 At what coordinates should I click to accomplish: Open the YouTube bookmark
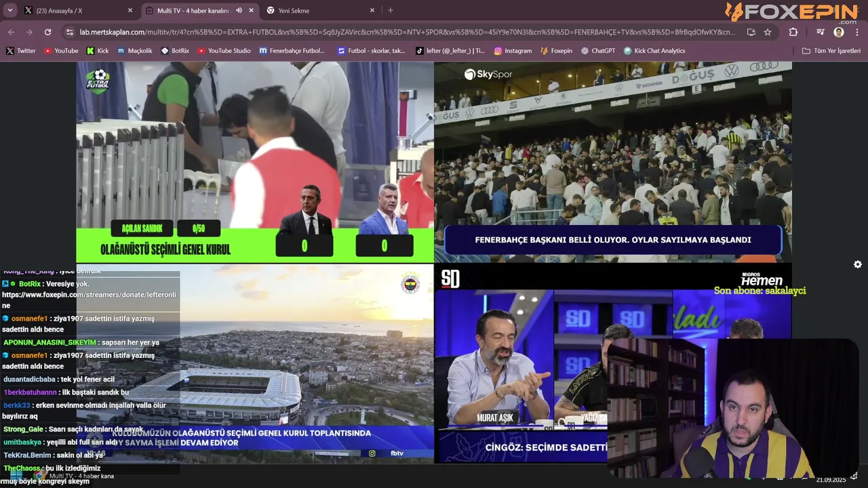(61, 51)
